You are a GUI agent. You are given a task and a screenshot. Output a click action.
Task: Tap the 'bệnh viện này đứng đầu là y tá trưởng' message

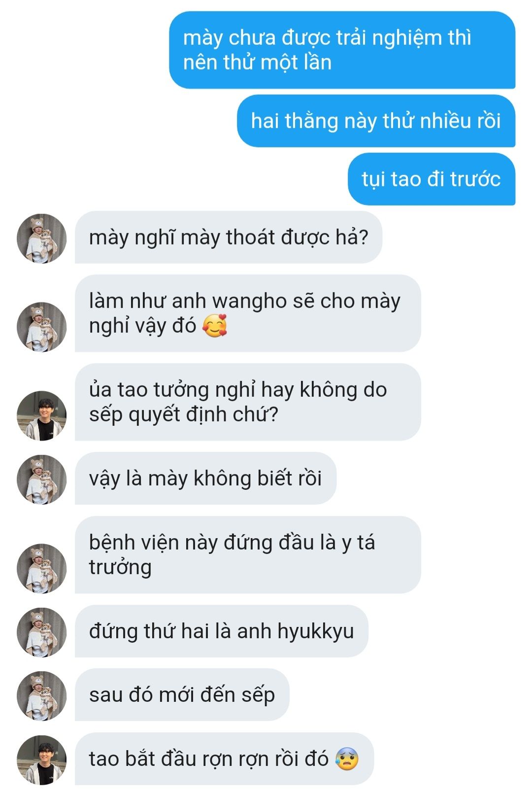[x=248, y=554]
